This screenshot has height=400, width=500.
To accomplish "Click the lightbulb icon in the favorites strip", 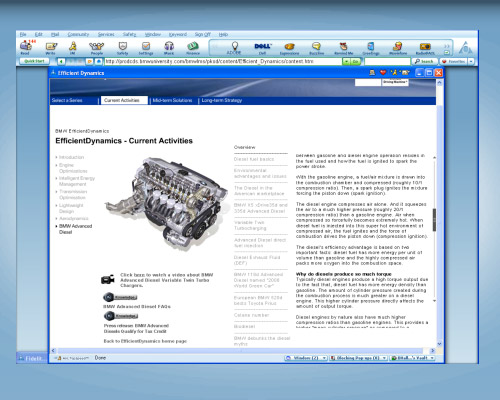I will coord(234,47).
